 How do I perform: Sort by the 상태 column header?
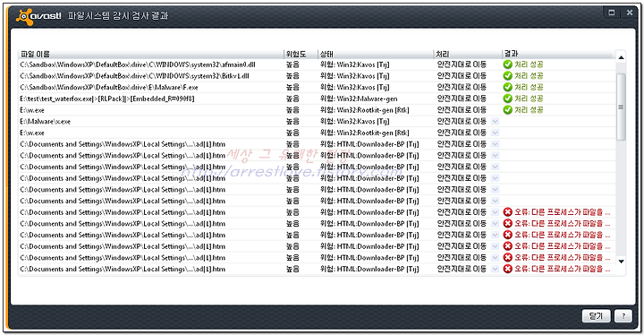(x=376, y=54)
